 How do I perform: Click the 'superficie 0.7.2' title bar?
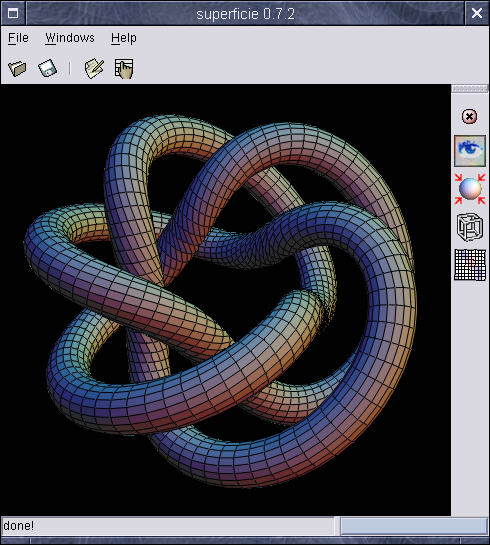coord(245,13)
